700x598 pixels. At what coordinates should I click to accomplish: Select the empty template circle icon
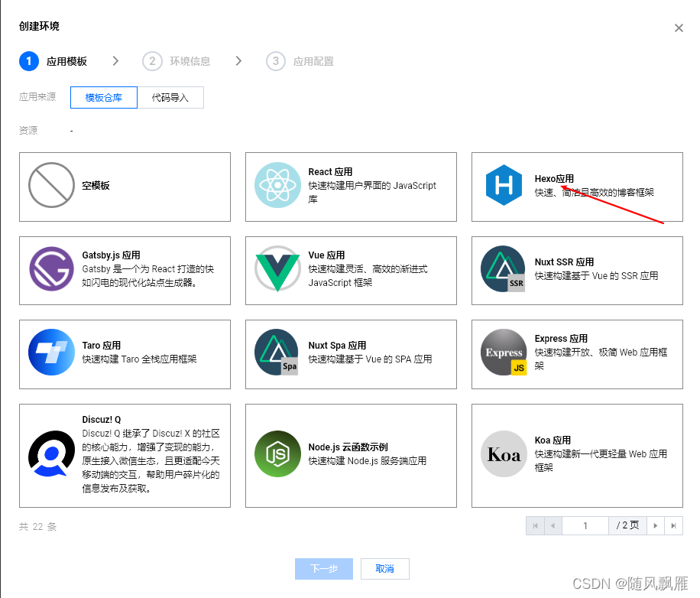(51, 185)
